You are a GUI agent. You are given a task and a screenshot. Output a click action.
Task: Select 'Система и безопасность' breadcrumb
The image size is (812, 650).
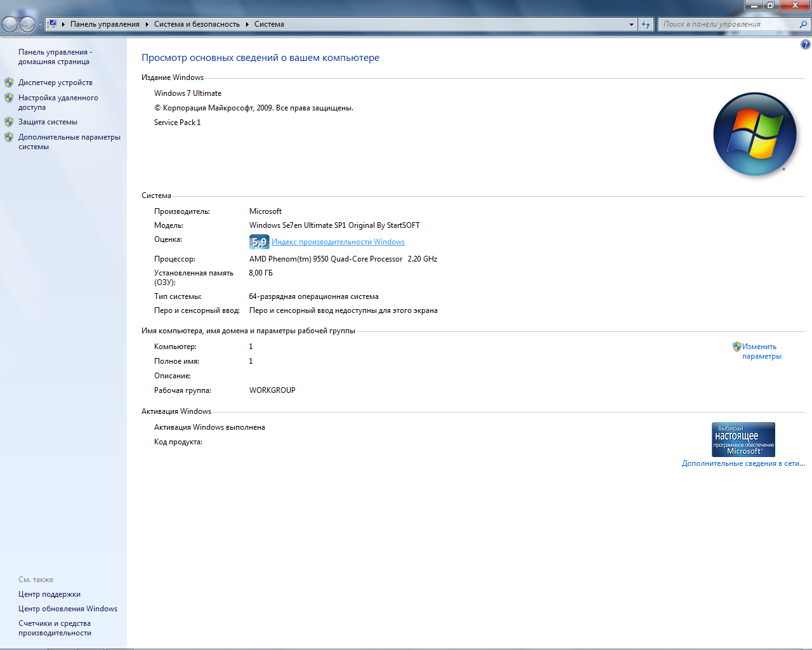197,24
